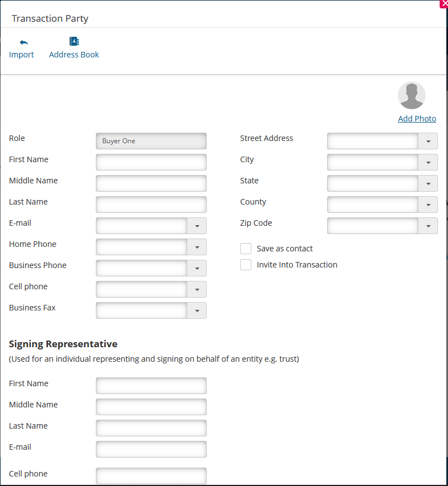Open the County dropdown
448x486 pixels.
coord(428,205)
